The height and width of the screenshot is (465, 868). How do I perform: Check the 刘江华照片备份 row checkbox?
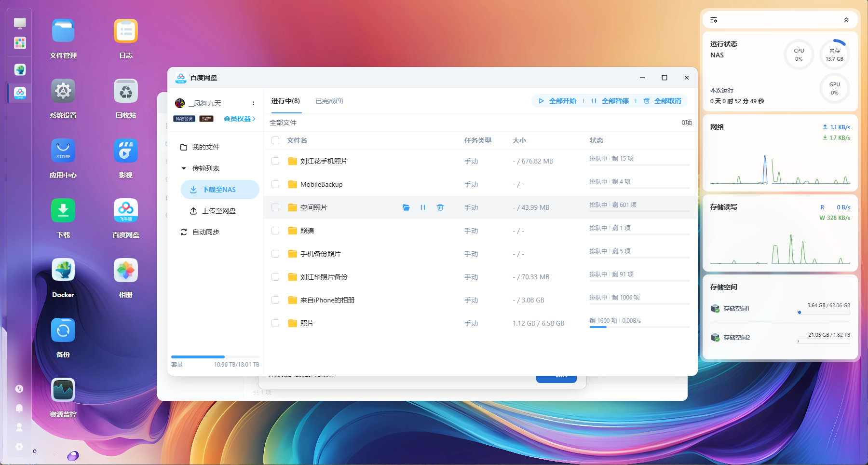pos(275,277)
